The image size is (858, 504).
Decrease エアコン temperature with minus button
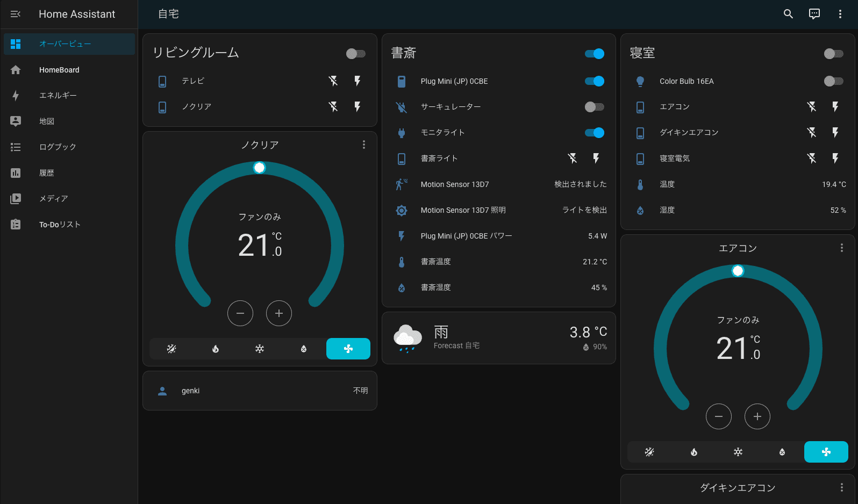click(x=719, y=416)
